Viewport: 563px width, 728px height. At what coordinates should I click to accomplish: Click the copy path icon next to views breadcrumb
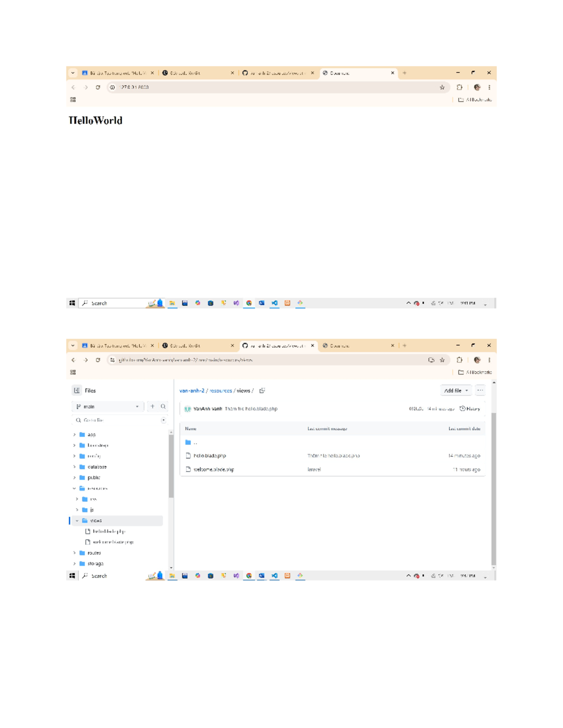click(x=262, y=390)
